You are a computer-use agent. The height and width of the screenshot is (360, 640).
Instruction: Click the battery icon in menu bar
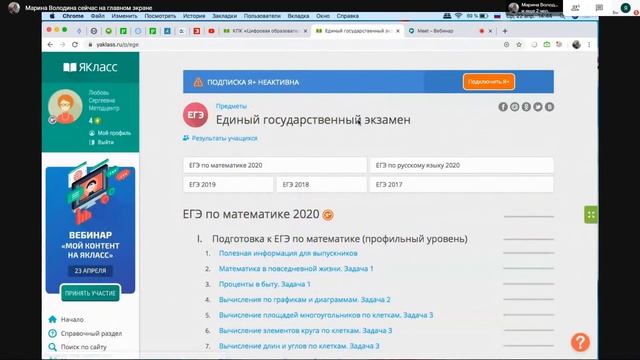point(484,16)
